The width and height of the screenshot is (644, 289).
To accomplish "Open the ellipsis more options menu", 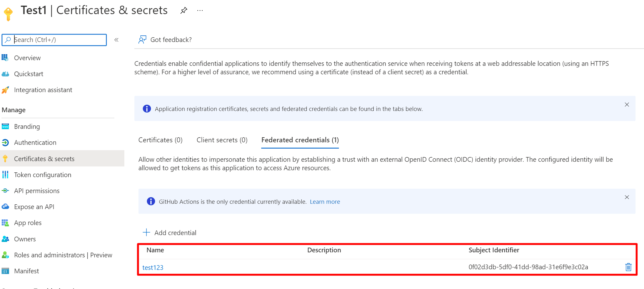I will [200, 10].
